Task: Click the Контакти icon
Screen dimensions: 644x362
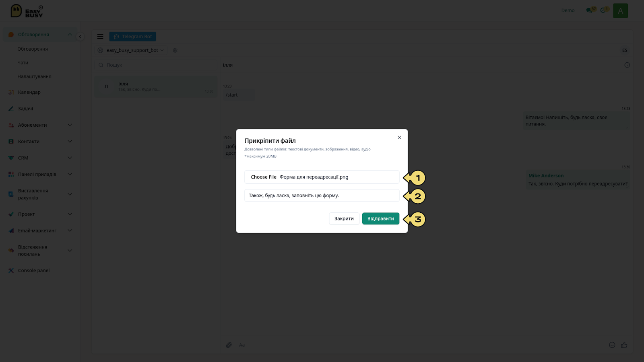Action: coord(11,142)
